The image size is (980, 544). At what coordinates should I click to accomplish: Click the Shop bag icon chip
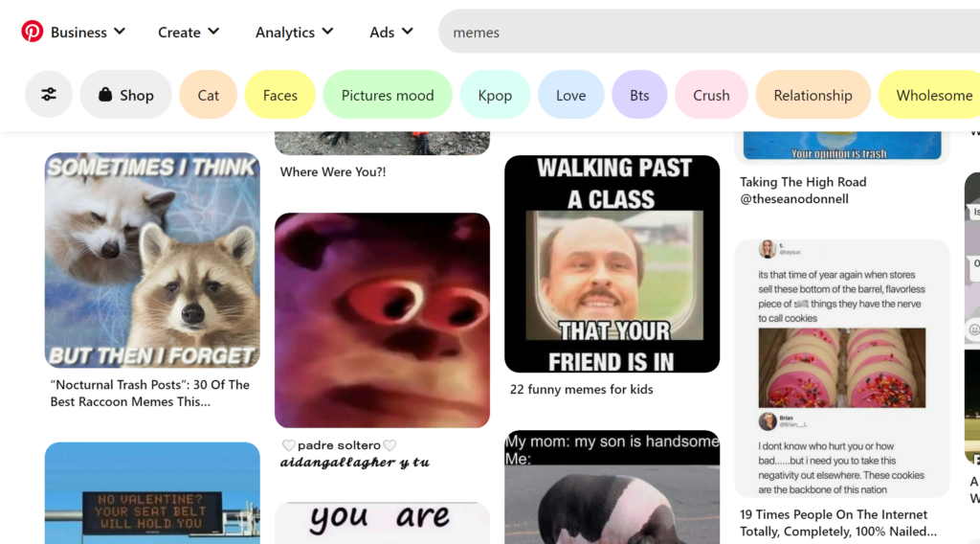pos(125,95)
